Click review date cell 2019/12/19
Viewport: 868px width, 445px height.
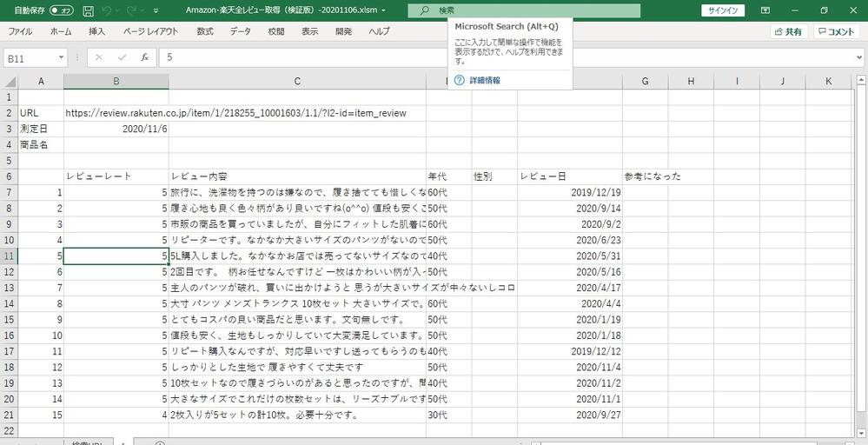(x=570, y=193)
